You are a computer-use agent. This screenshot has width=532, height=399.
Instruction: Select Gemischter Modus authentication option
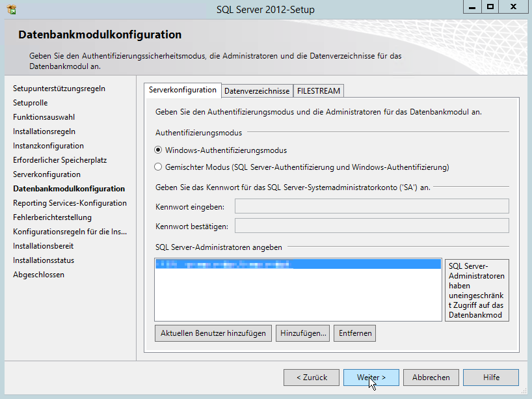click(158, 167)
